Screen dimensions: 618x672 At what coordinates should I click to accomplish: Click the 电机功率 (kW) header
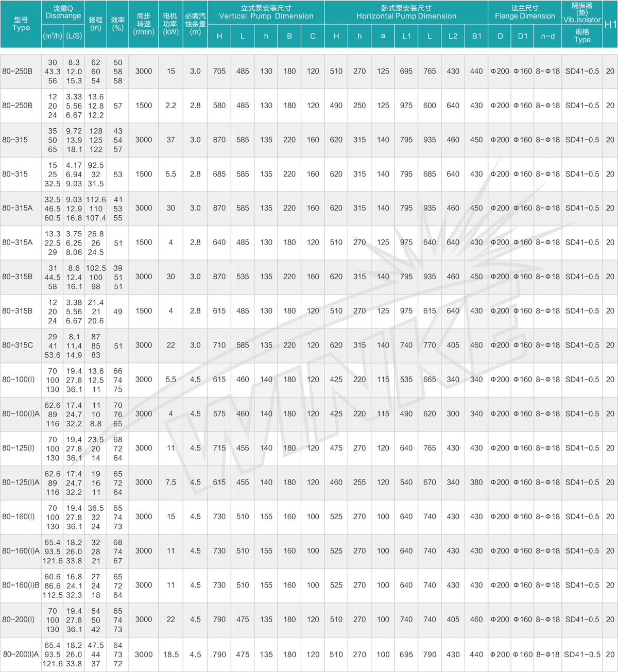tap(170, 24)
